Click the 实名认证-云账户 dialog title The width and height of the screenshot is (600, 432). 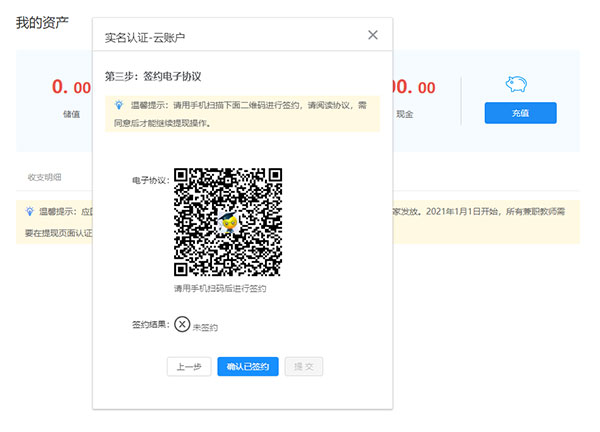[x=145, y=37]
